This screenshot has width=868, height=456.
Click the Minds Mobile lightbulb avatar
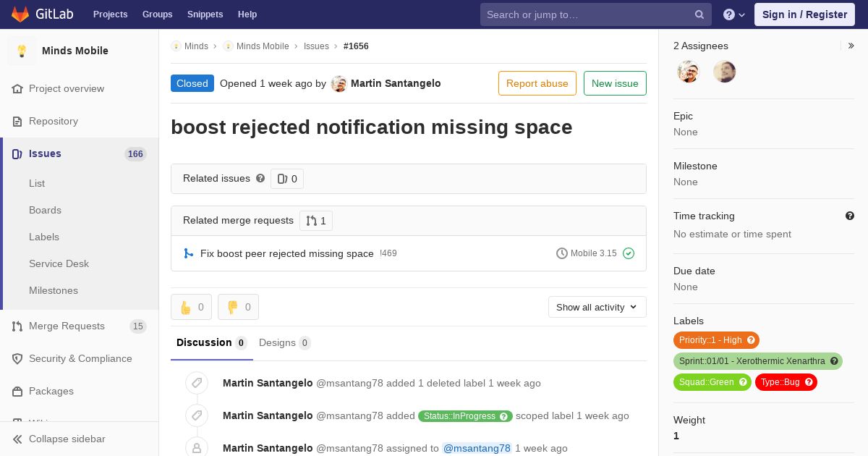click(x=22, y=51)
